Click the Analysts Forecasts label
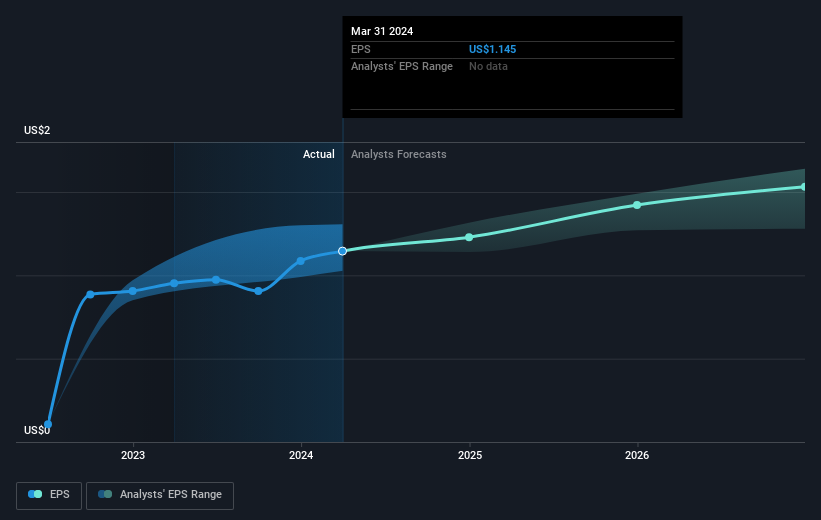This screenshot has height=520, width=821. pyautogui.click(x=398, y=154)
